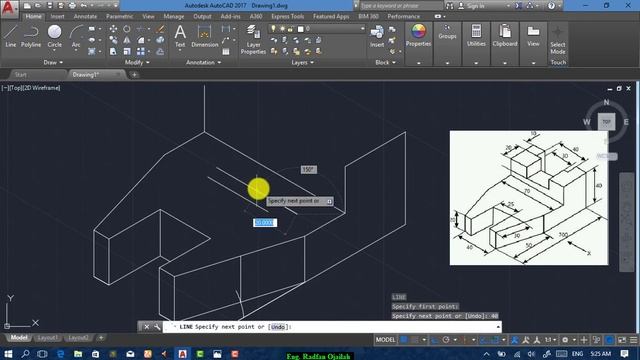This screenshot has height=360, width=640.
Task: Open the Circle tool dropdown arrow
Action: pos(54,50)
